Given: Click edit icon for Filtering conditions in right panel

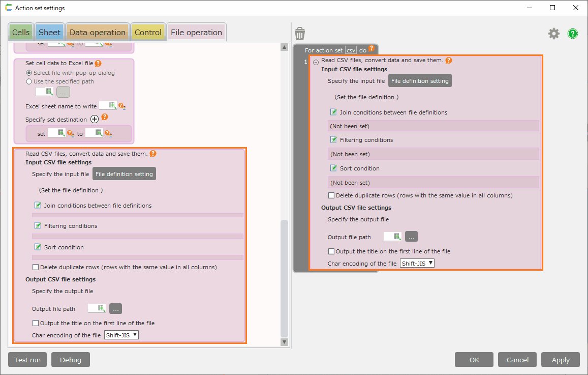Looking at the screenshot, I should pyautogui.click(x=333, y=140).
